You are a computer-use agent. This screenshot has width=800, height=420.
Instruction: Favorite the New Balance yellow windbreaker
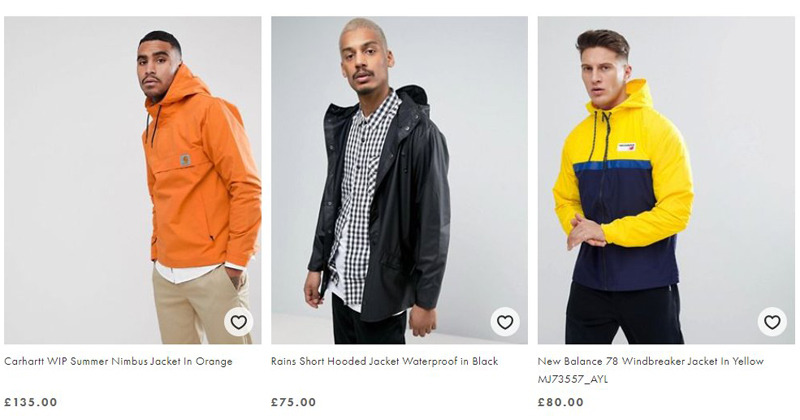771,322
